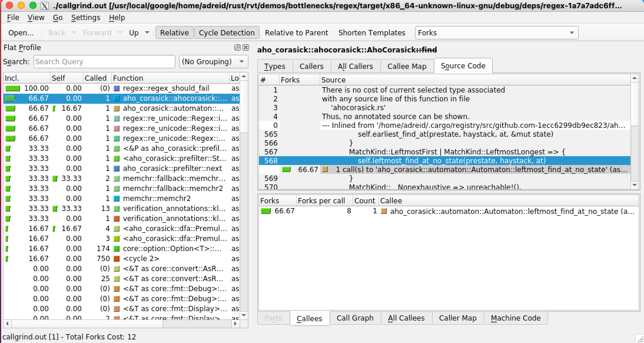Screen dimensions: 644x343
Task: Click the callee icon beside Automaton::leftmost_find_at_no_state
Action: [384, 211]
